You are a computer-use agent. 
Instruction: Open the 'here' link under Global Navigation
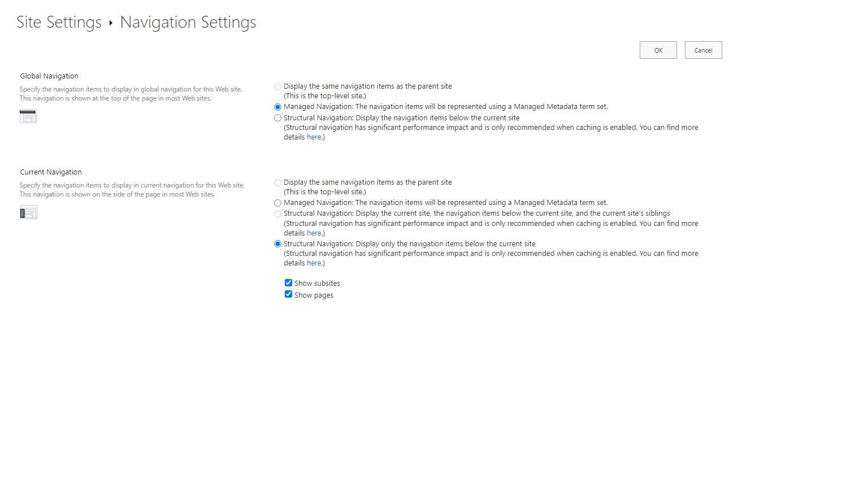click(x=314, y=137)
